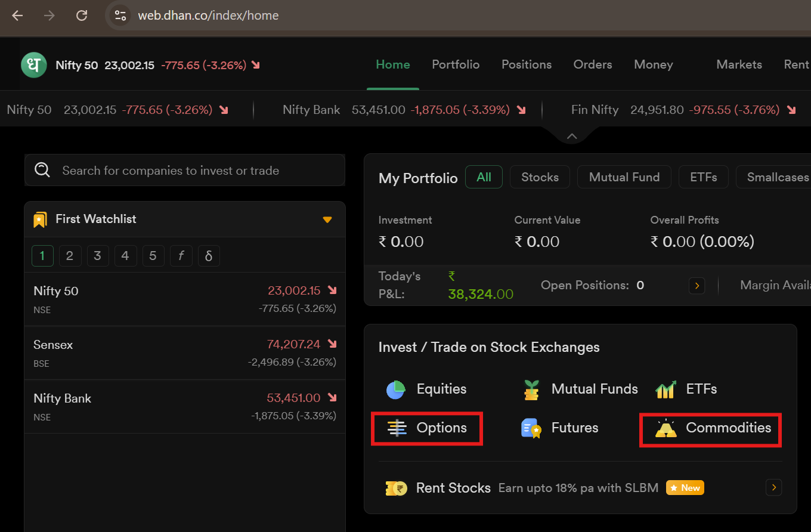Open Mutual Funds via the plant icon
The height and width of the screenshot is (532, 811).
click(x=531, y=389)
